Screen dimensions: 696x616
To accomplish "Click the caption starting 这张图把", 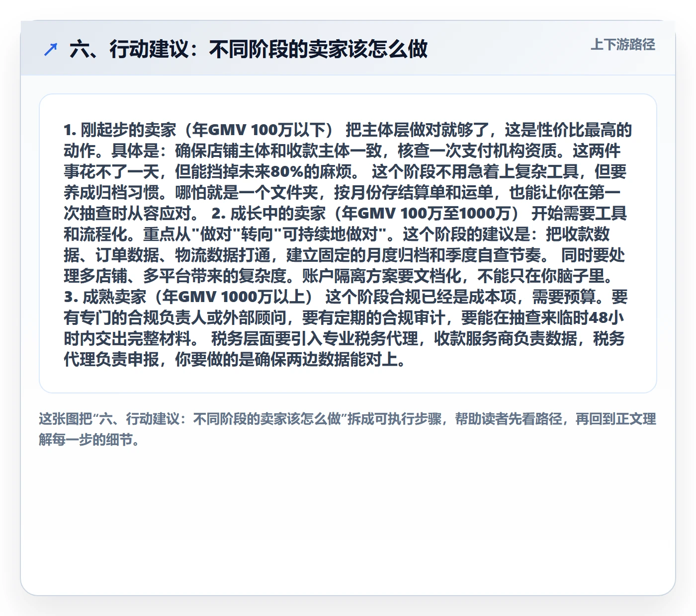I will pos(348,429).
